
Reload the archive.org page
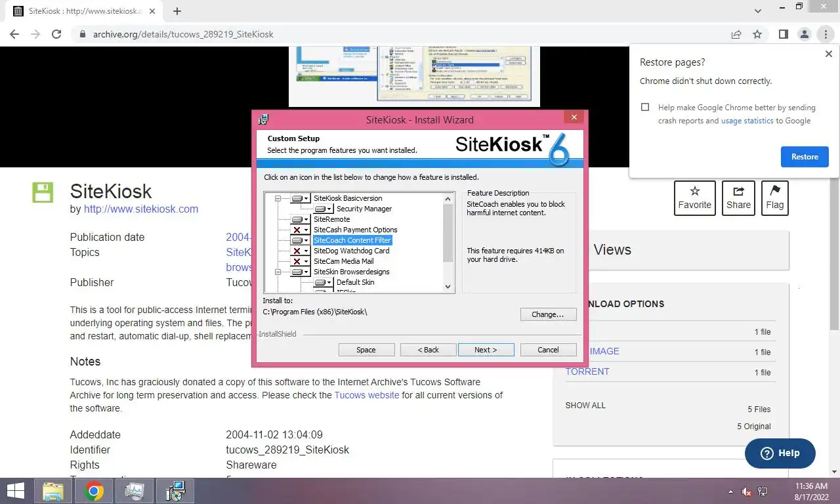[56, 34]
